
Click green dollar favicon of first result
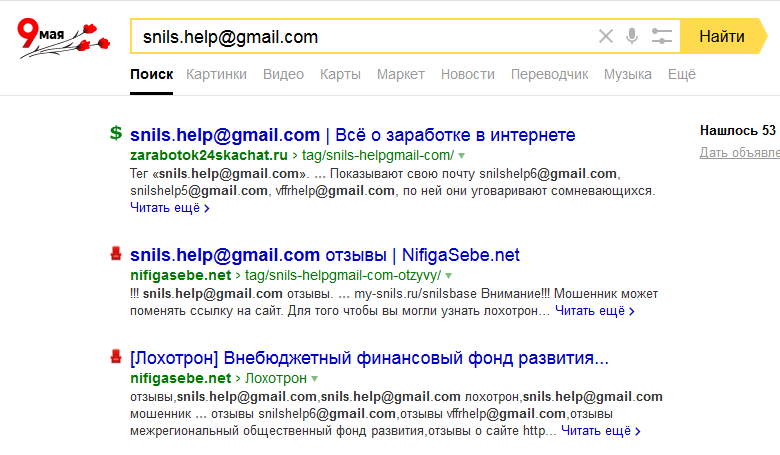click(x=116, y=133)
